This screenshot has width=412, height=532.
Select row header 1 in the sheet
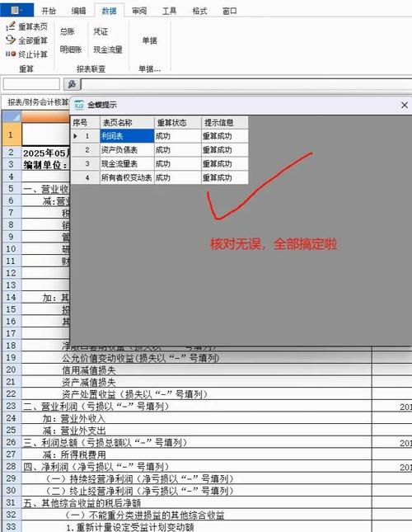[x=12, y=134]
